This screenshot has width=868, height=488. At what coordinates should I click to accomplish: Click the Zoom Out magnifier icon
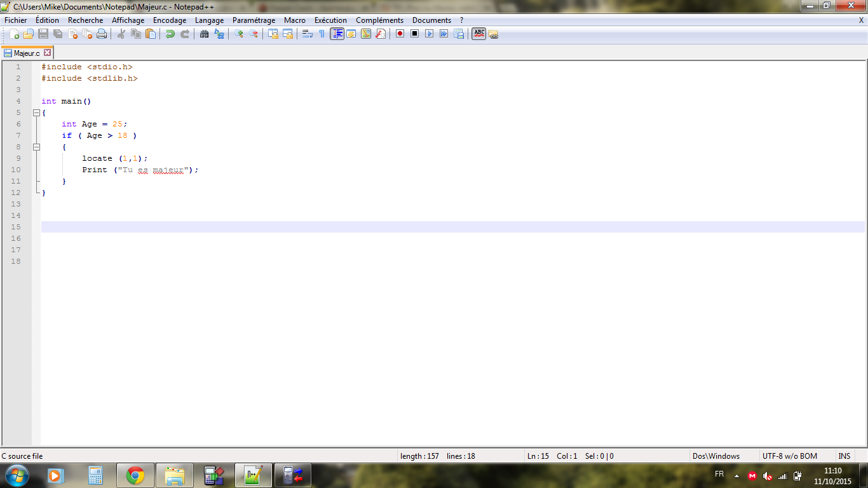[x=253, y=34]
